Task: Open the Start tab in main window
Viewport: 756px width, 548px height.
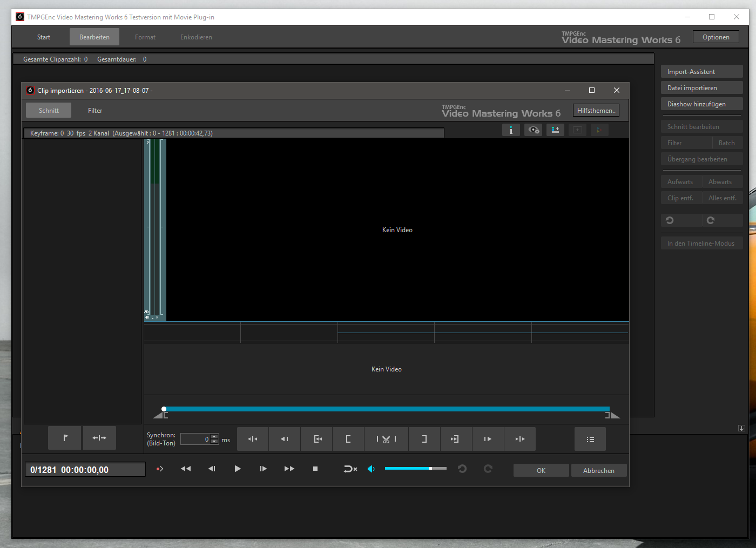Action: click(x=44, y=37)
